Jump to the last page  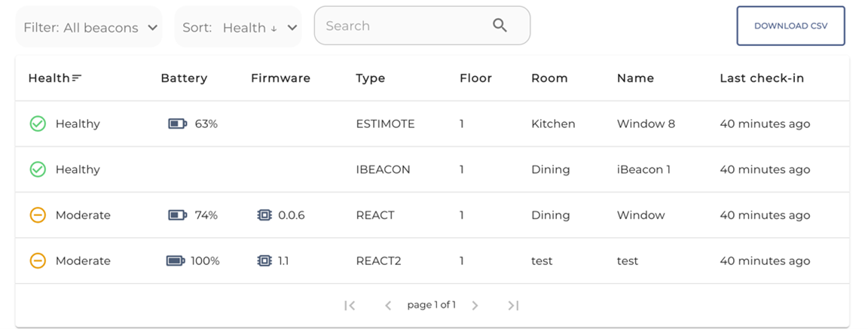point(513,305)
